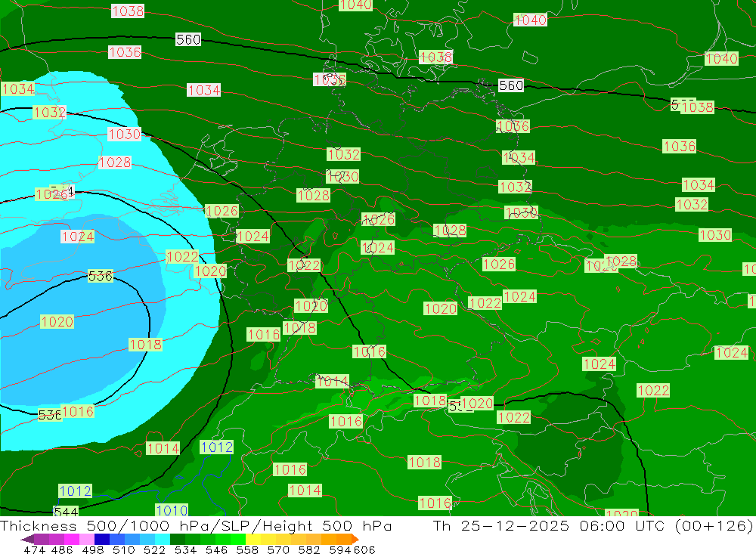Image resolution: width=756 pixels, height=554 pixels.
Task: Click the date stamp 'Th 25-12-2025 06:00 UTC (00+126)'
Action: pyautogui.click(x=593, y=525)
